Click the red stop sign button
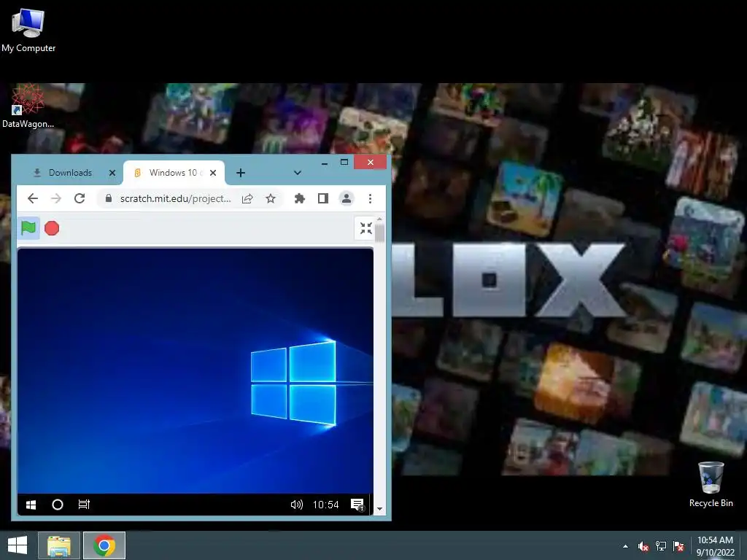 pyautogui.click(x=52, y=228)
